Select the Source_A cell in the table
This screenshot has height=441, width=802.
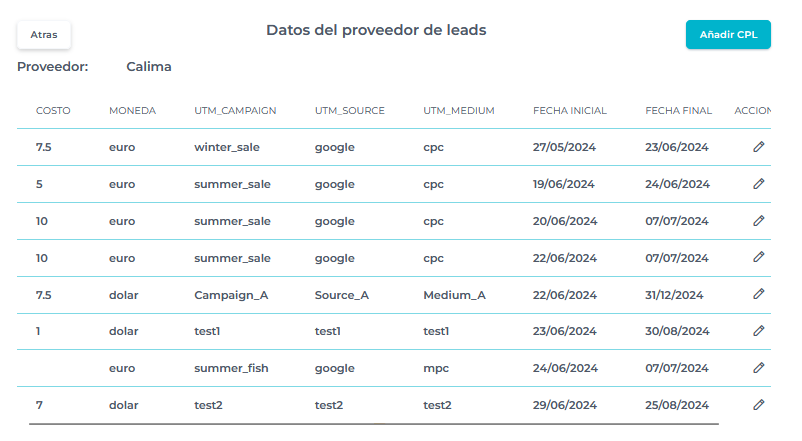[x=342, y=295]
